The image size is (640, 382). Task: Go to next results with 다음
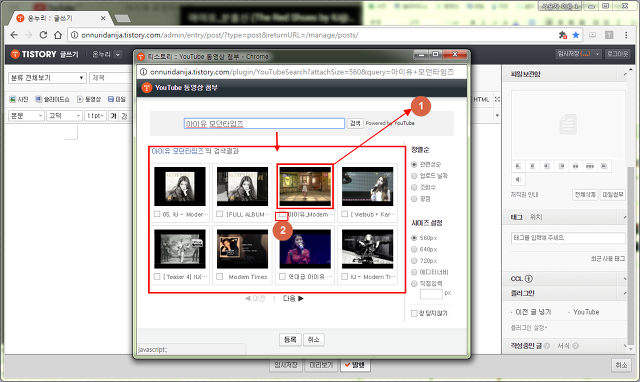click(x=293, y=299)
